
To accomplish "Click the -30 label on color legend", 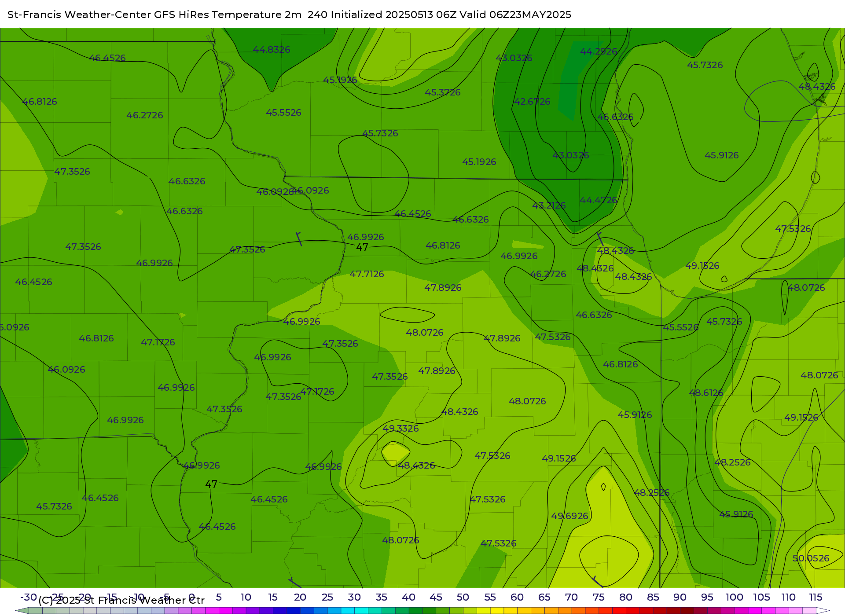I will point(29,598).
